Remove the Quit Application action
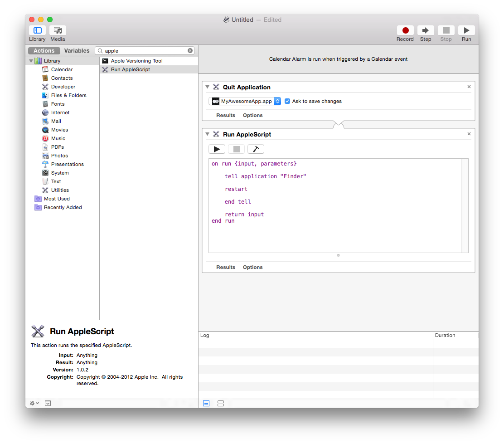Viewport: 504px width, 444px height. point(469,87)
